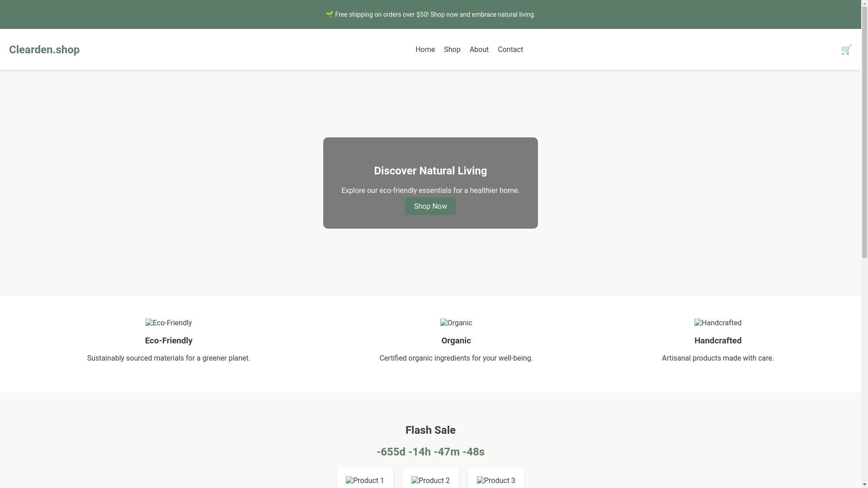Open the Contact page link
This screenshot has width=868, height=488.
(510, 50)
